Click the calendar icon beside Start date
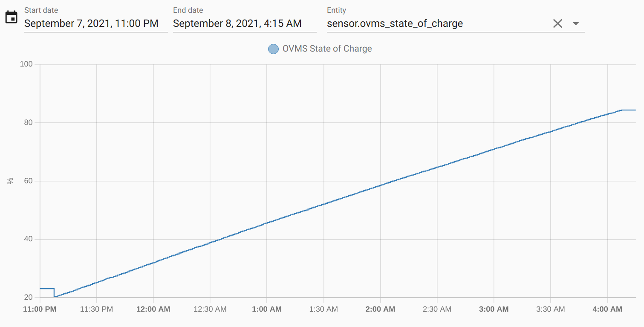 (11, 17)
